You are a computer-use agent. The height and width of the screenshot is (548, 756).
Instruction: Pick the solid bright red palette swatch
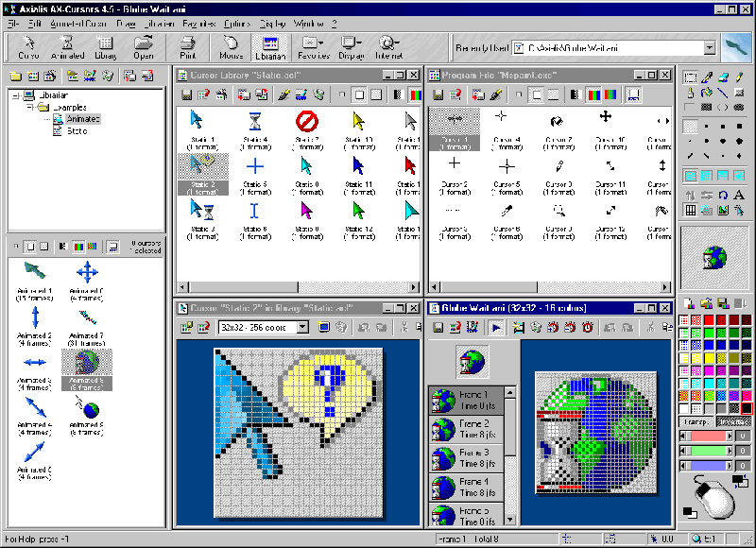tap(709, 320)
